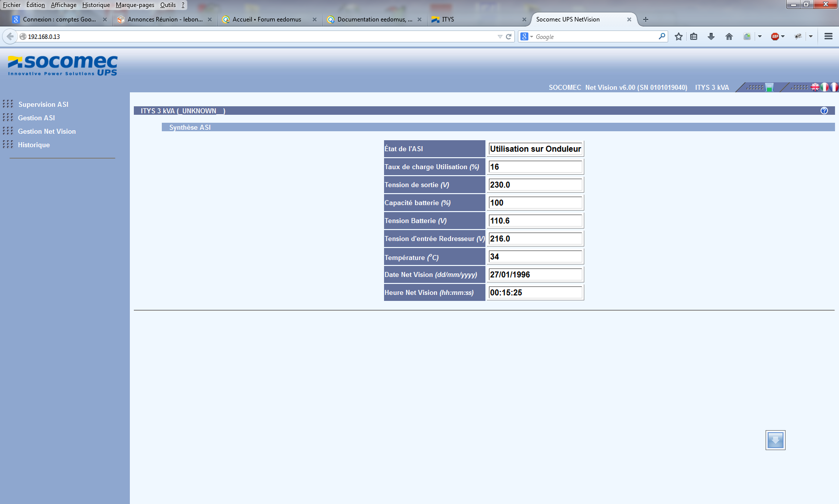Open the browser downloads arrow
Image resolution: width=839 pixels, height=504 pixels.
(x=711, y=36)
